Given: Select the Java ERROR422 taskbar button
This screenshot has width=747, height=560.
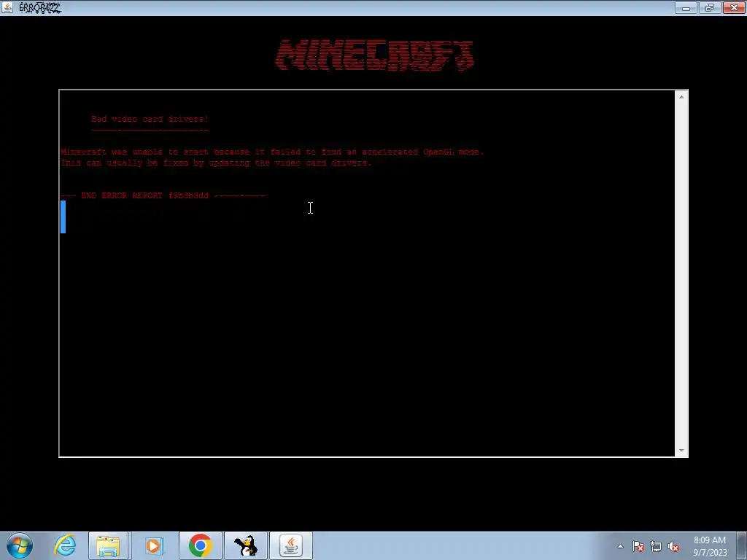Looking at the screenshot, I should tap(291, 545).
